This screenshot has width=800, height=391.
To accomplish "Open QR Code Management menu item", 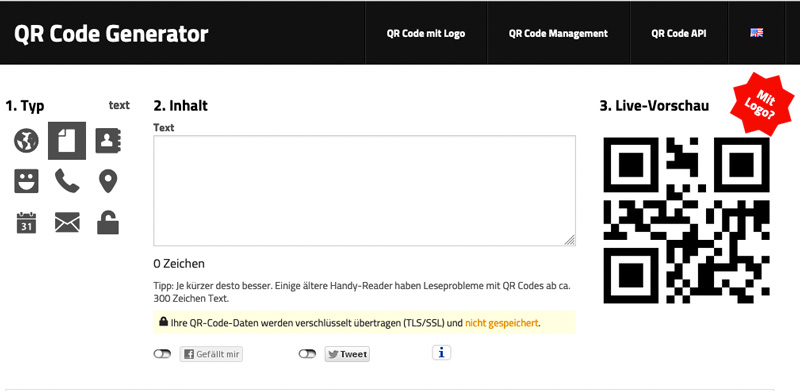I will pos(558,34).
